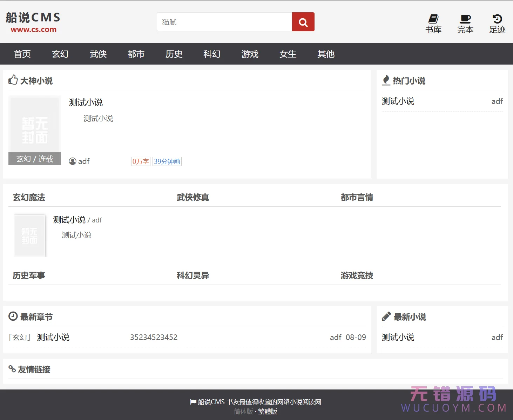
Task: Switch to the 女生 navigation category
Action: [x=288, y=54]
